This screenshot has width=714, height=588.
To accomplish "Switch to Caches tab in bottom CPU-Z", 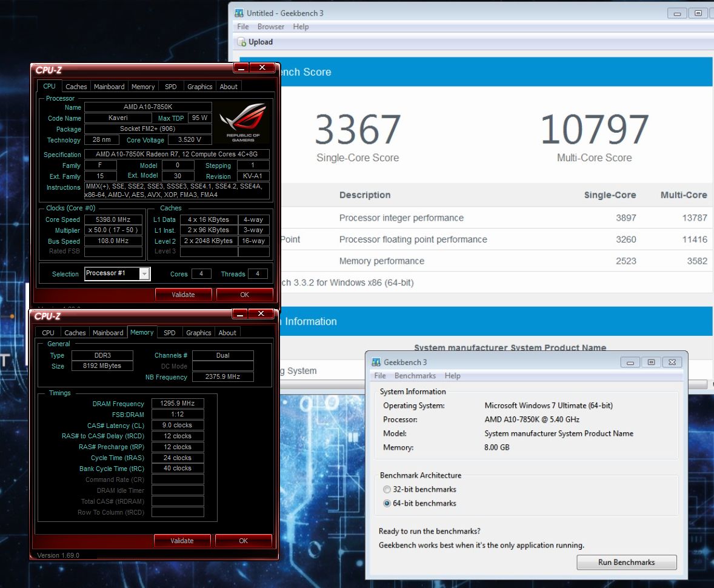I will pos(75,333).
